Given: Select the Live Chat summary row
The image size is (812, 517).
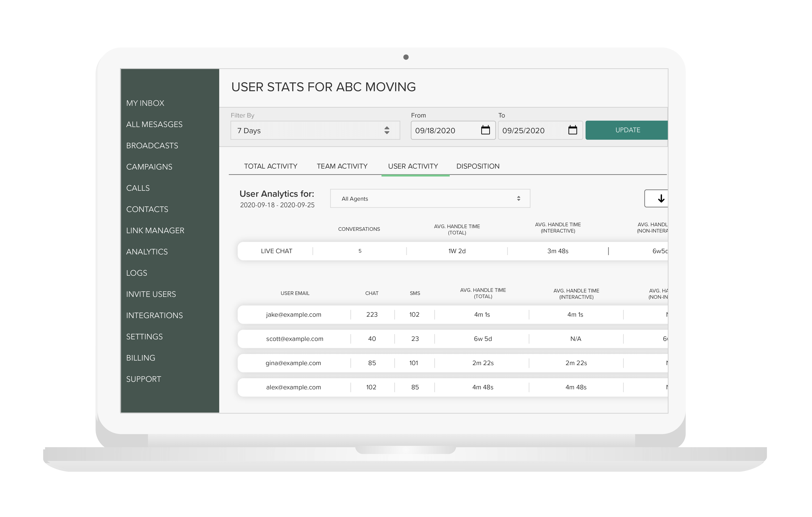Looking at the screenshot, I should tap(276, 251).
